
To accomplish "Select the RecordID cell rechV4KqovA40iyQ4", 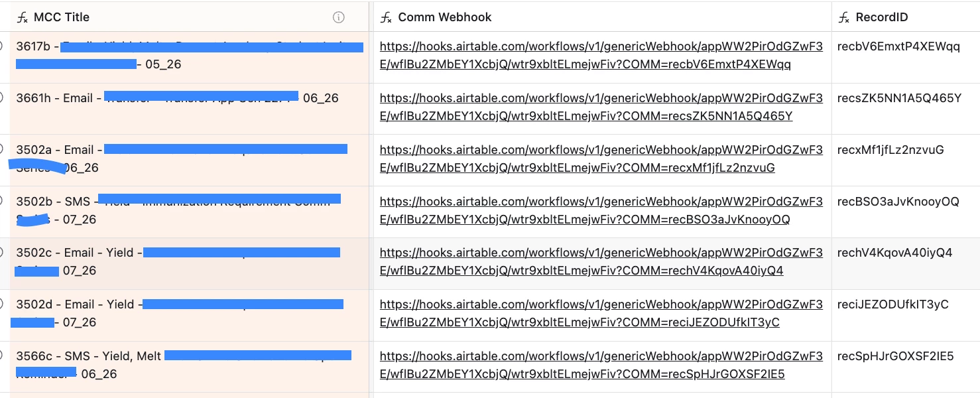I will coord(906,264).
